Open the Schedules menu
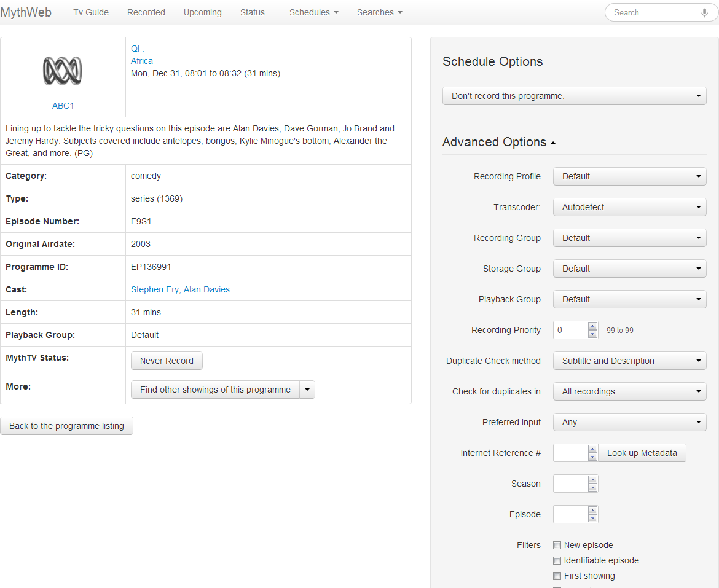Screen dimensions: 719x588 point(313,13)
